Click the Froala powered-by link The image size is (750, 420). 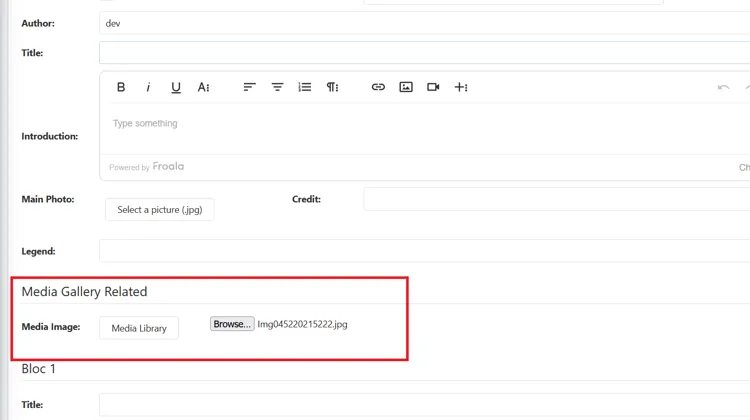(168, 167)
